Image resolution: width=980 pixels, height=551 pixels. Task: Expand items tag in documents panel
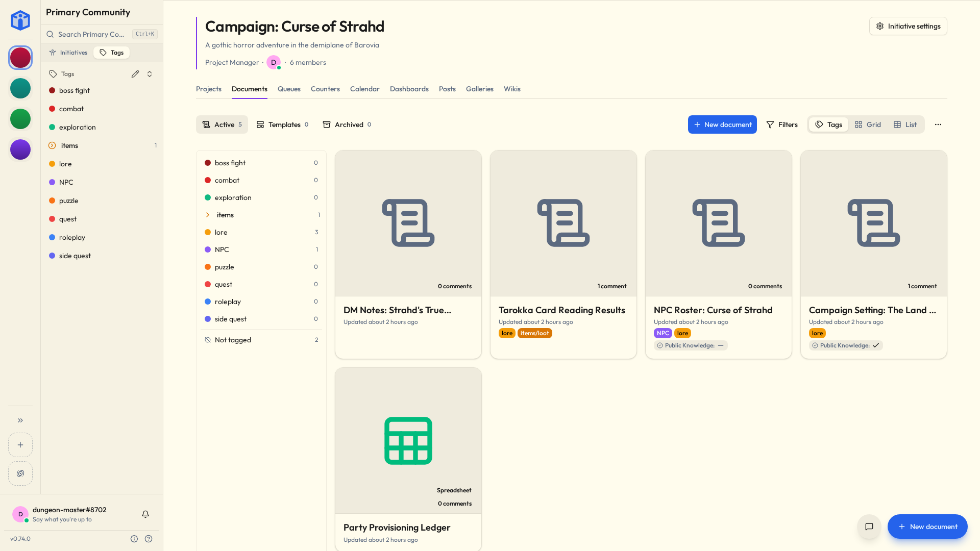tap(208, 215)
